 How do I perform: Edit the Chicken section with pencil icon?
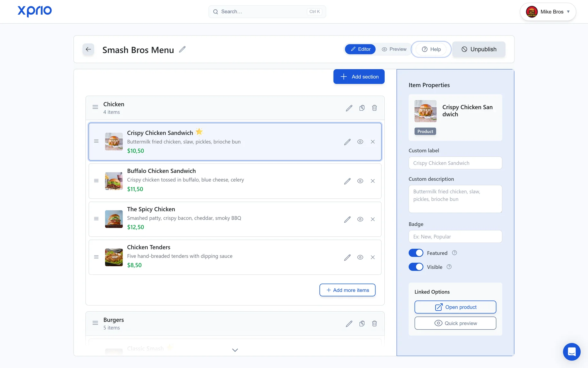tap(349, 108)
